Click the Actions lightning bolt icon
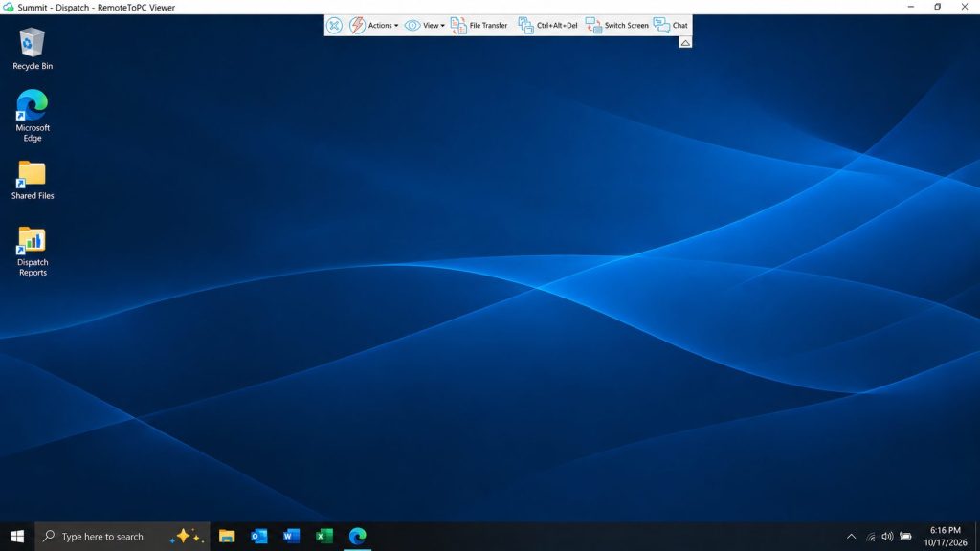This screenshot has width=980, height=551. (x=357, y=26)
